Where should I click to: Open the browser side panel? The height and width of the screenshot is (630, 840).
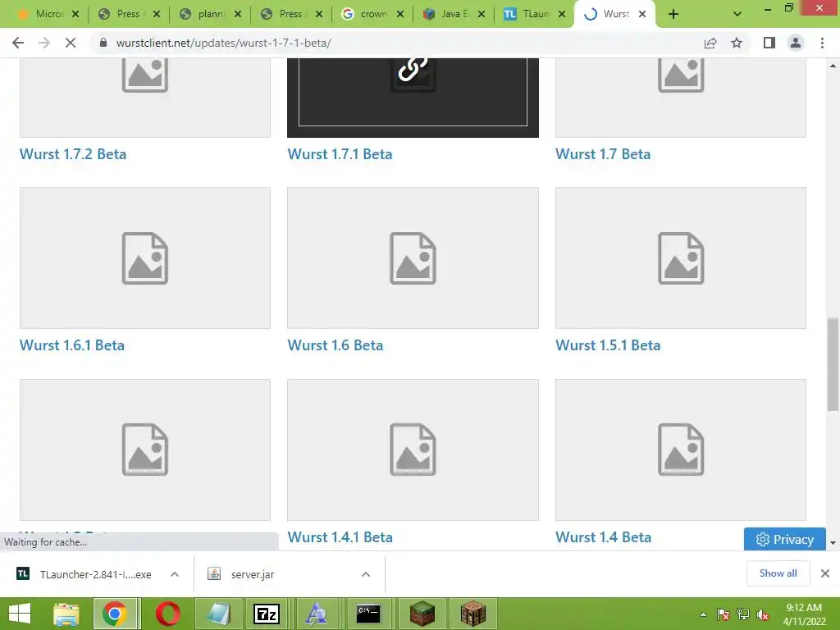click(769, 43)
